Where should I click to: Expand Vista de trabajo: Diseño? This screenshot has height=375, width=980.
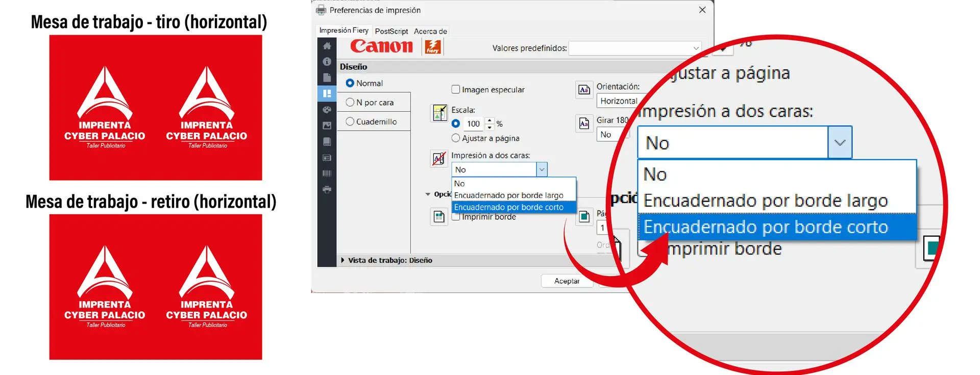(342, 260)
